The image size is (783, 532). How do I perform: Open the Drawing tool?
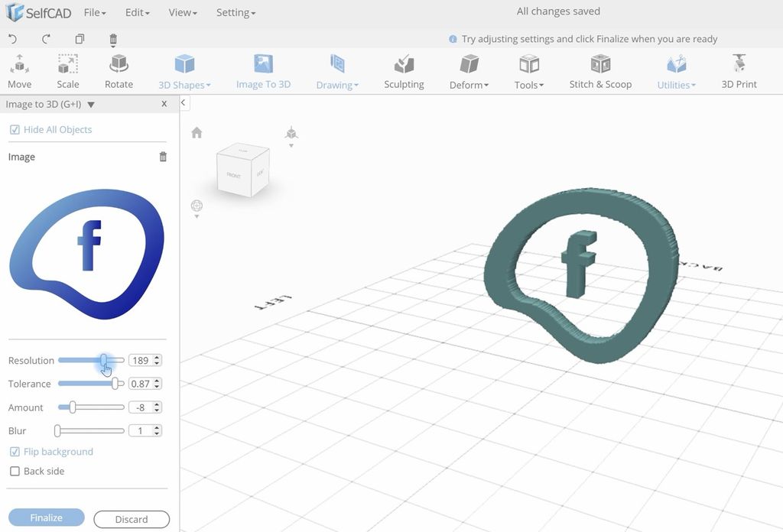(337, 72)
